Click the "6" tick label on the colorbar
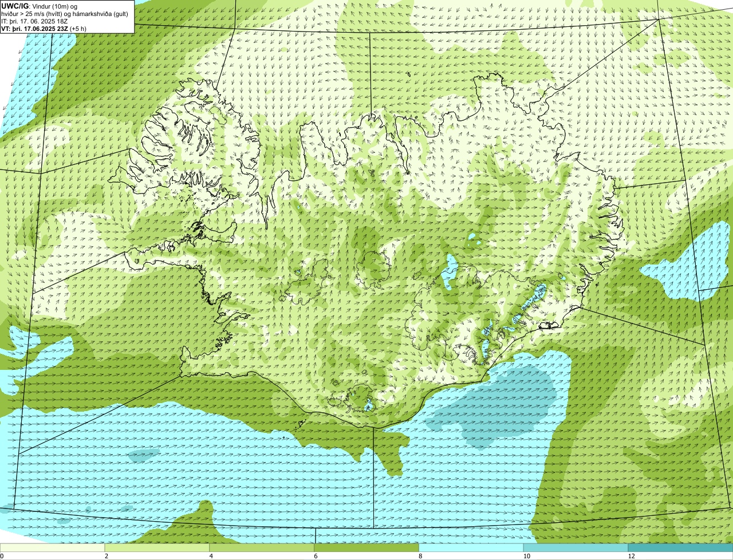Viewport: 733px width, 560px height. [316, 556]
